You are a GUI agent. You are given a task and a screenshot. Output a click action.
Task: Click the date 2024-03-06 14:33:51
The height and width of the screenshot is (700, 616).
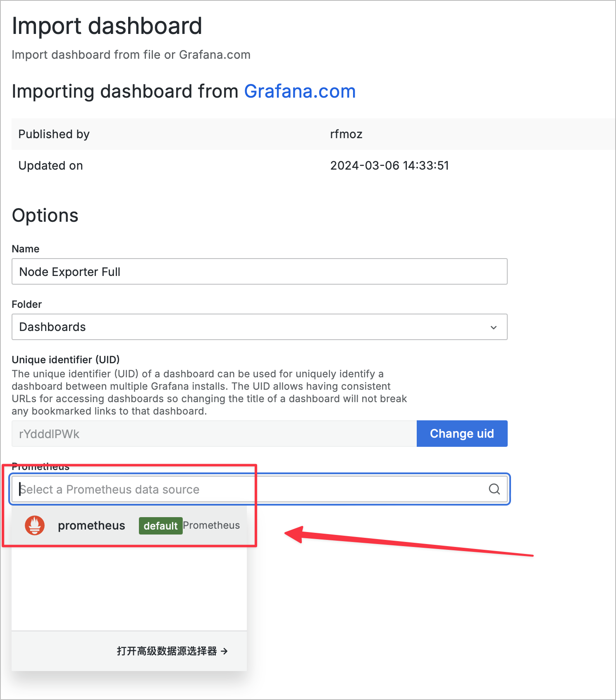point(389,165)
